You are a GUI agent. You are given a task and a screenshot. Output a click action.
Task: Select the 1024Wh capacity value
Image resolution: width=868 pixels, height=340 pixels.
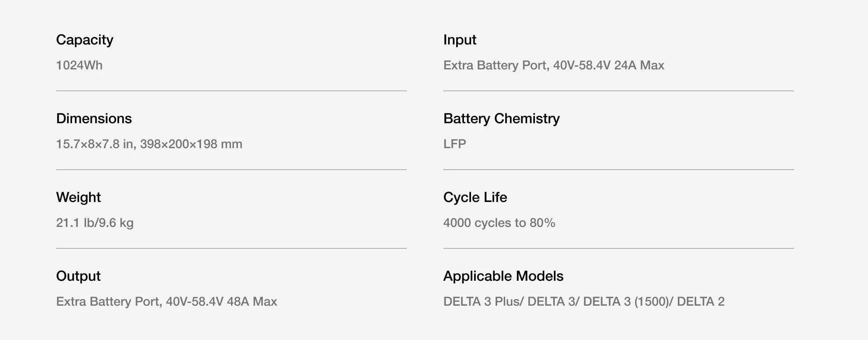tap(79, 65)
